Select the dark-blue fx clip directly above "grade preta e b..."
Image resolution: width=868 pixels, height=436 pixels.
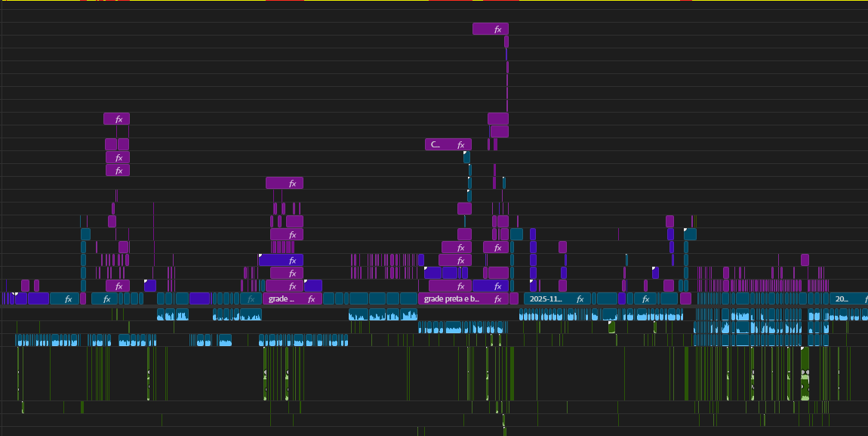point(491,286)
